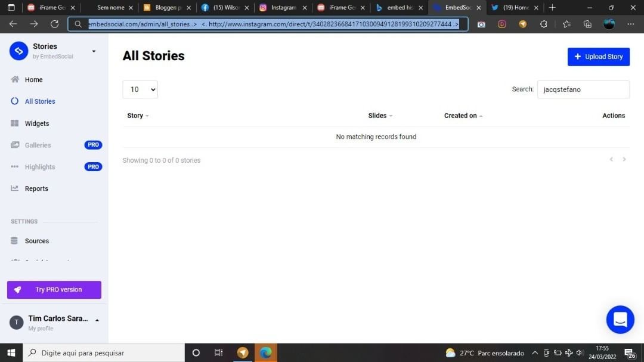Click the Windows taskbar search box

point(104,353)
